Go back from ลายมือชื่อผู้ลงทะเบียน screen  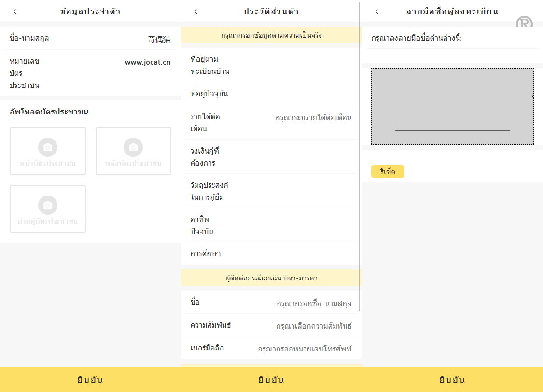pyautogui.click(x=376, y=12)
